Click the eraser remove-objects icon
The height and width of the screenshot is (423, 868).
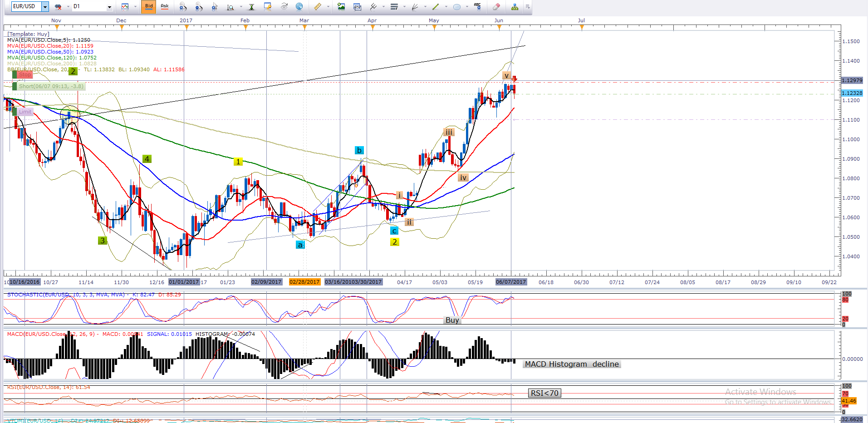[x=496, y=7]
